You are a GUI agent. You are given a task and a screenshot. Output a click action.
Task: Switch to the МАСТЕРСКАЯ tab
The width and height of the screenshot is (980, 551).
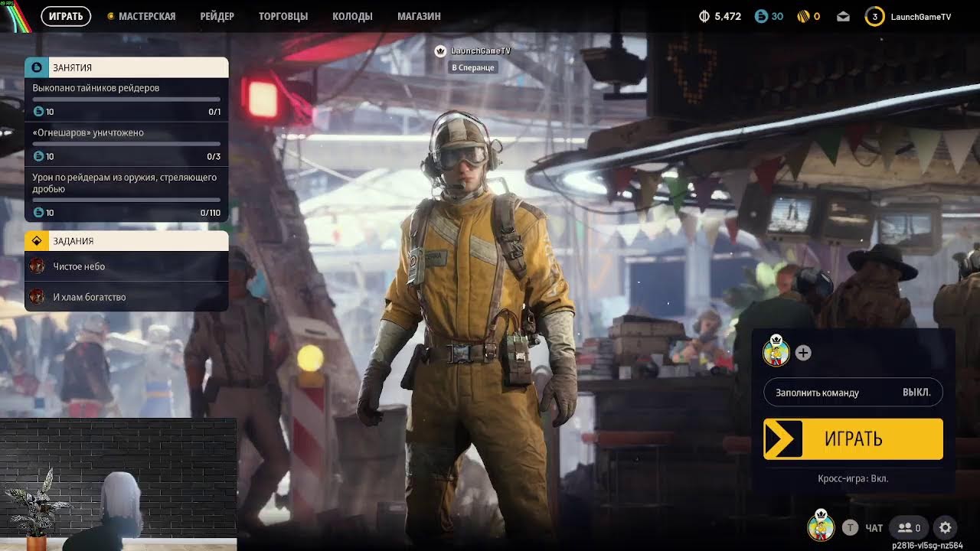click(x=147, y=16)
